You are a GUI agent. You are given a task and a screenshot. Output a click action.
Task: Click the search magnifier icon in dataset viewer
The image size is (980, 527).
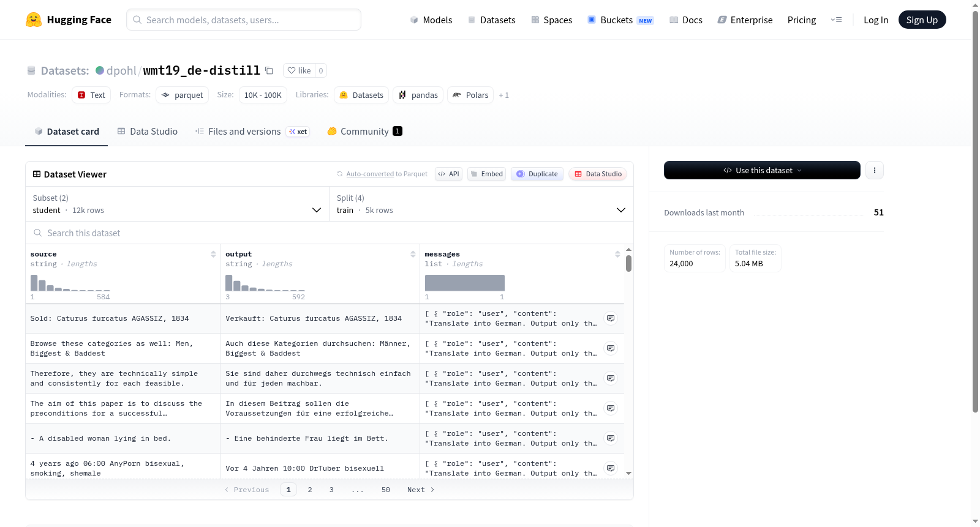pyautogui.click(x=38, y=233)
